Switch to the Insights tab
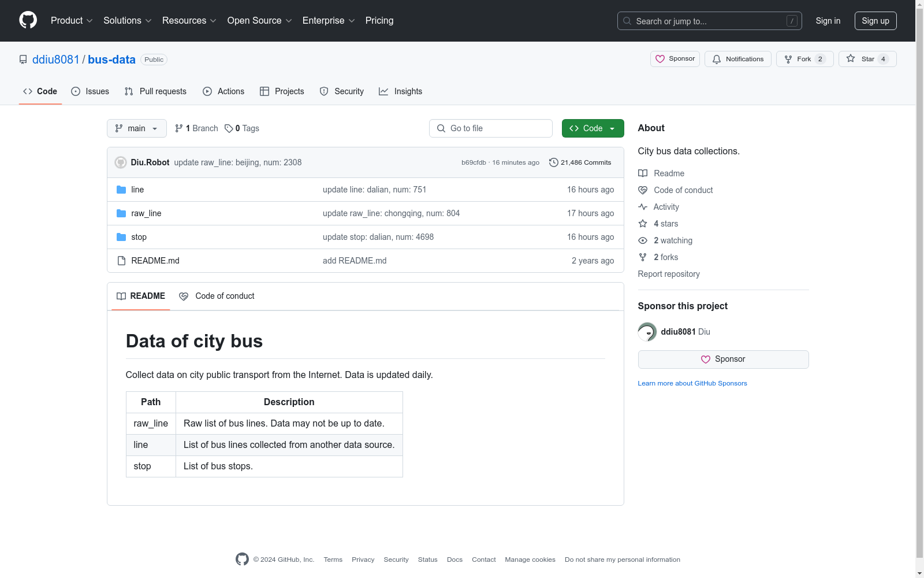Image resolution: width=924 pixels, height=578 pixels. coord(400,91)
